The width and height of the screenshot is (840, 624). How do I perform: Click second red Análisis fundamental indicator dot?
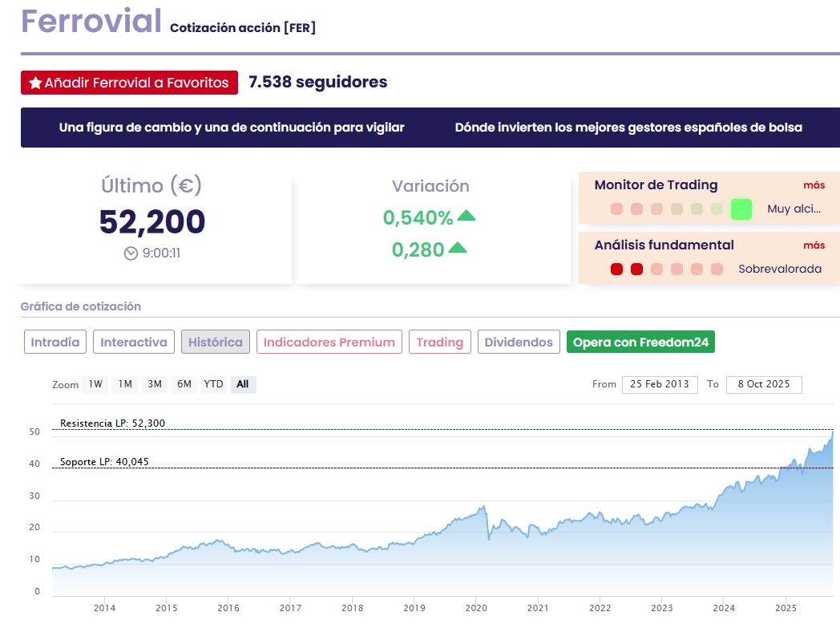(x=636, y=269)
